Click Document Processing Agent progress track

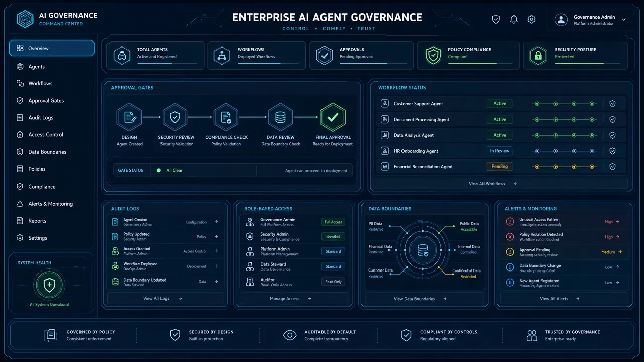tap(565, 120)
